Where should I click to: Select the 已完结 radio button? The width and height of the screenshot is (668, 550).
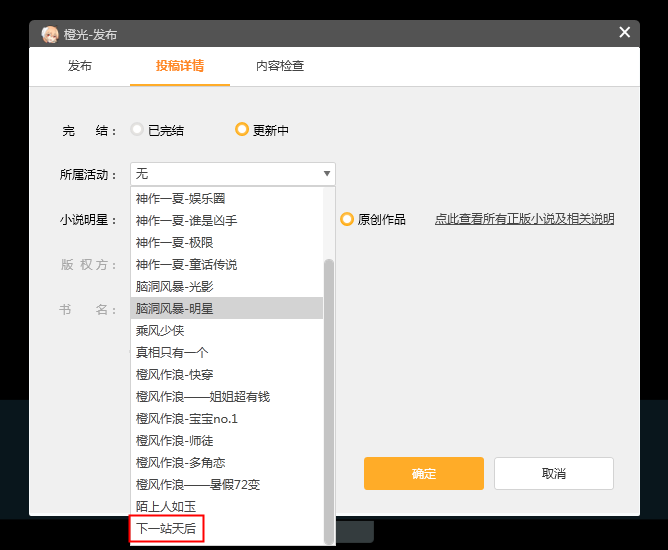(138, 130)
